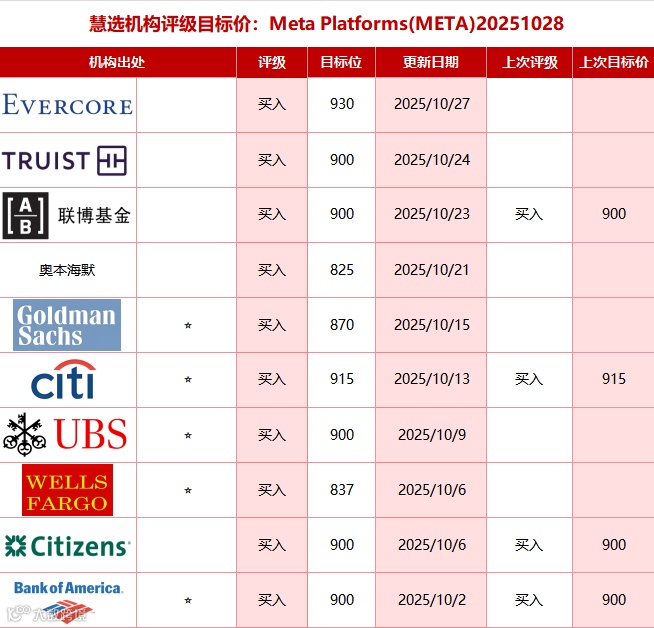Click 买入 under 评级 for Goldman Sachs

(x=272, y=325)
